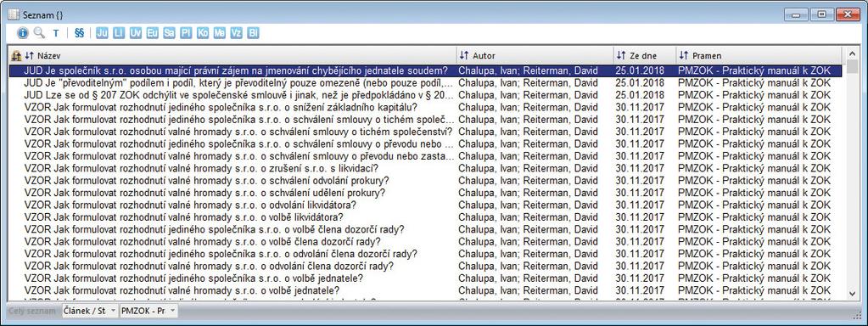This screenshot has height=326, width=868.
Task: Click the Bi filter button
Action: 253,33
